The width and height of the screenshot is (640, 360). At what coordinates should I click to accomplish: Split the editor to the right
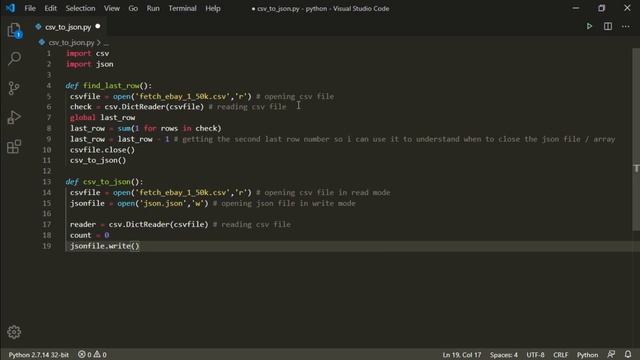608,27
